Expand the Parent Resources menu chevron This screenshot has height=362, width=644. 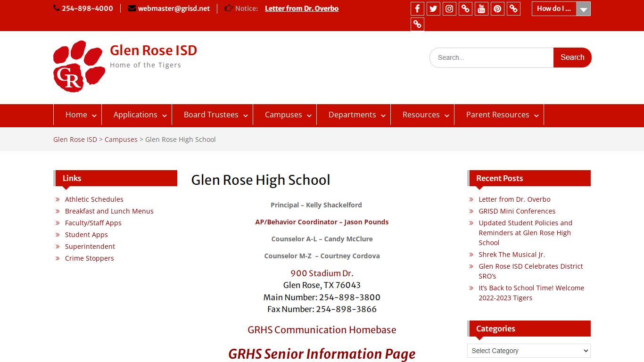(x=537, y=116)
